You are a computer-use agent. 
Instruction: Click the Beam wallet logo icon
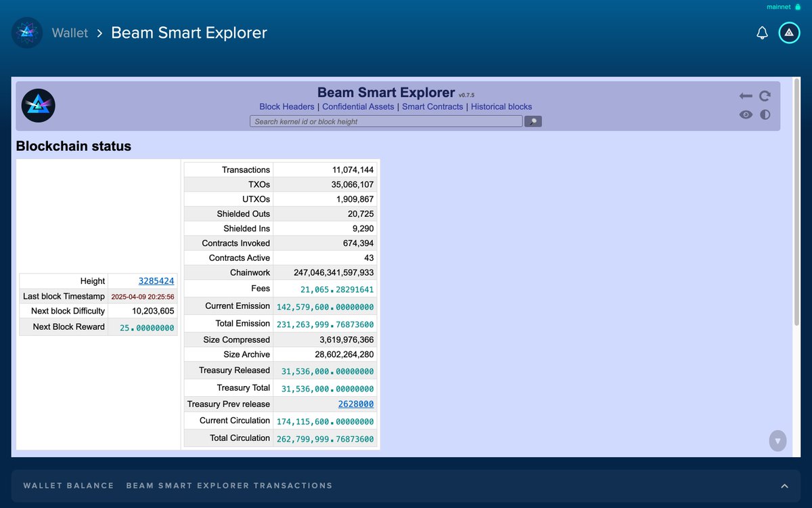(x=27, y=33)
